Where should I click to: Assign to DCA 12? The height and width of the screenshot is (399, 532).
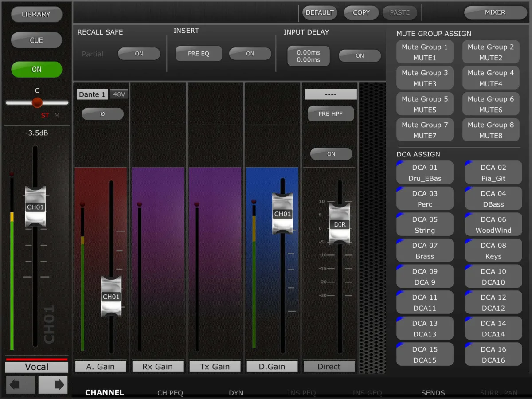(493, 302)
